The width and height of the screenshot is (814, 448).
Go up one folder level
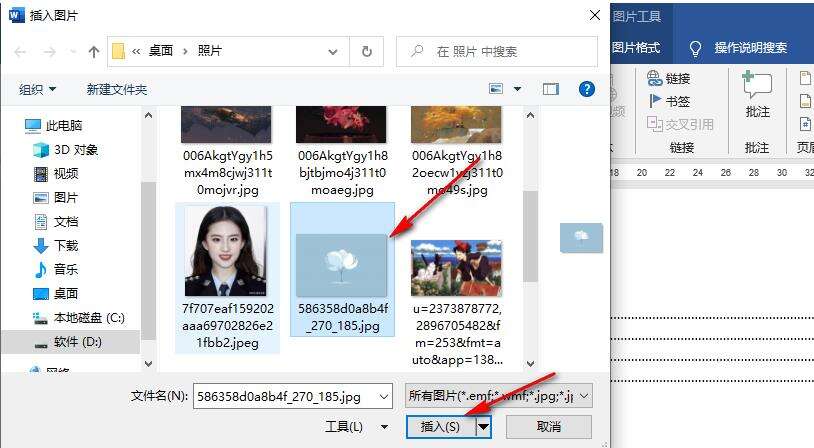94,51
